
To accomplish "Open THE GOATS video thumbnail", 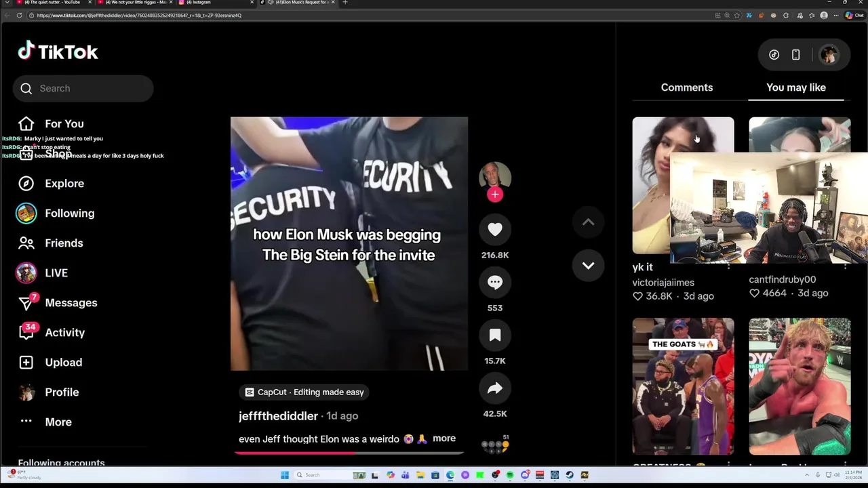I will 683,386.
